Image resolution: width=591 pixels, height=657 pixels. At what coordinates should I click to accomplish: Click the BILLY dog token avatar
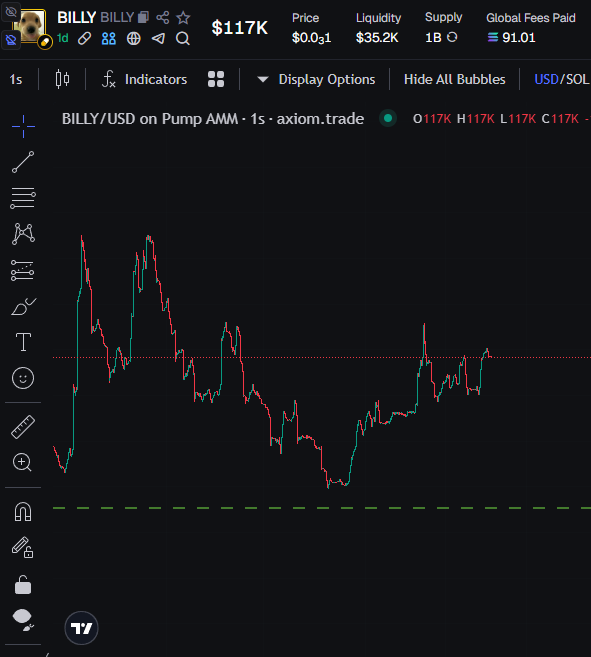click(x=31, y=26)
